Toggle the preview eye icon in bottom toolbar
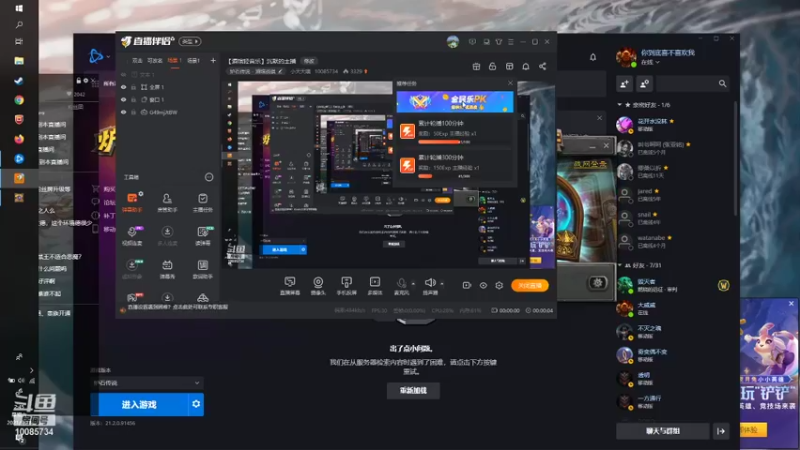Viewport: 800px width, 450px height. coord(483,285)
